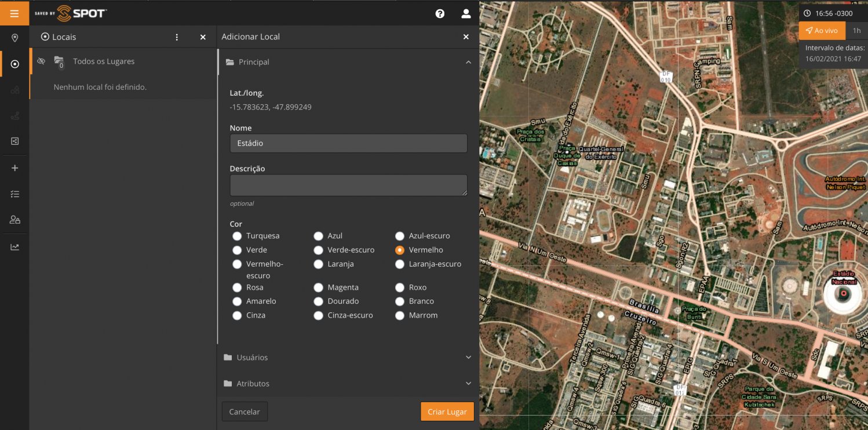Open the orange hamburger menu
The width and height of the screenshot is (868, 430).
click(x=14, y=13)
